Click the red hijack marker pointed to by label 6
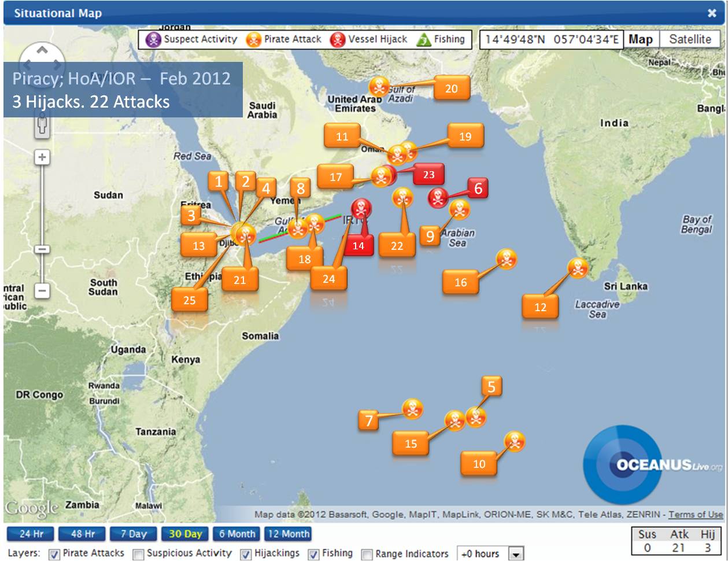The width and height of the screenshot is (728, 561). [438, 198]
